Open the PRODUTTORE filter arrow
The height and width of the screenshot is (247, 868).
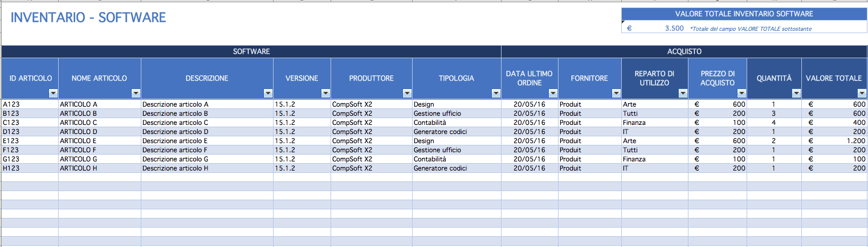pyautogui.click(x=407, y=93)
